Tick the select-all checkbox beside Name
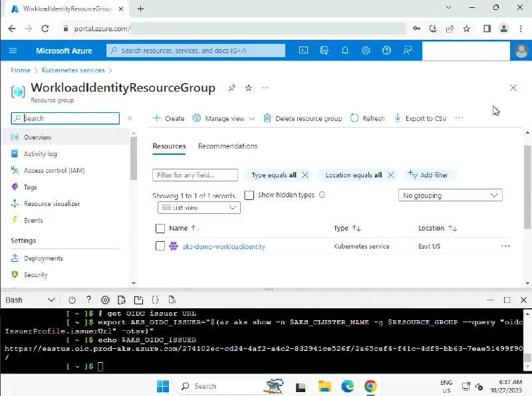532x396 pixels. pos(160,228)
